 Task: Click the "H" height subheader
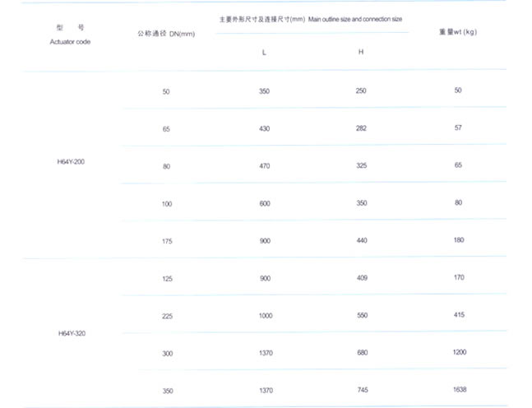(x=360, y=52)
